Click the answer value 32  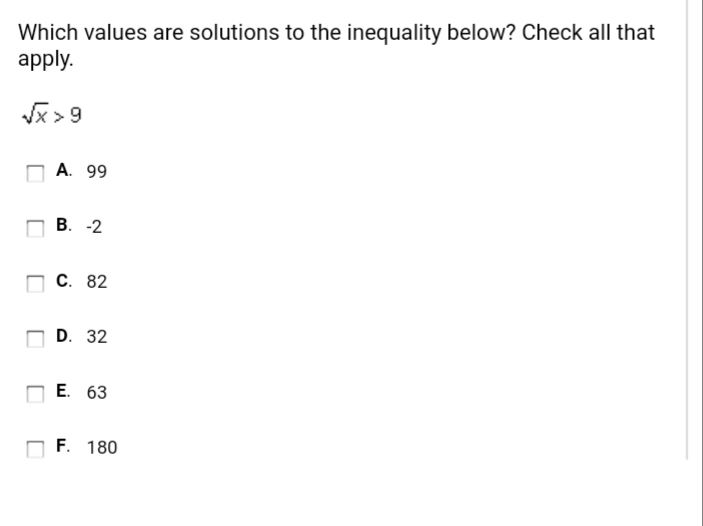[97, 337]
